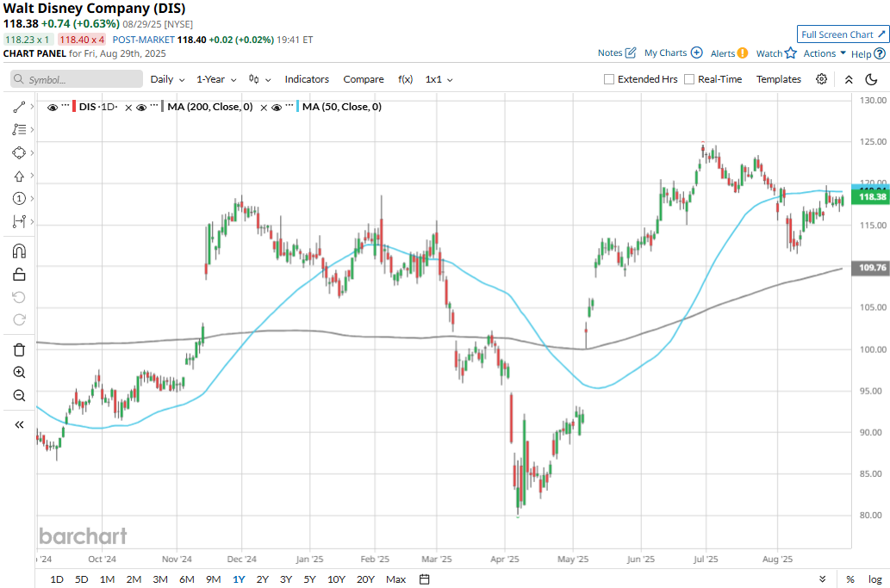Enable Extended Hrs checkbox
The width and height of the screenshot is (890, 588).
(609, 79)
